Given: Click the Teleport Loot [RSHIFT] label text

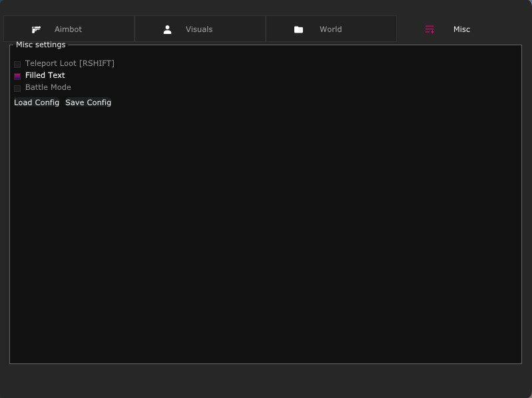Looking at the screenshot, I should 70,63.
